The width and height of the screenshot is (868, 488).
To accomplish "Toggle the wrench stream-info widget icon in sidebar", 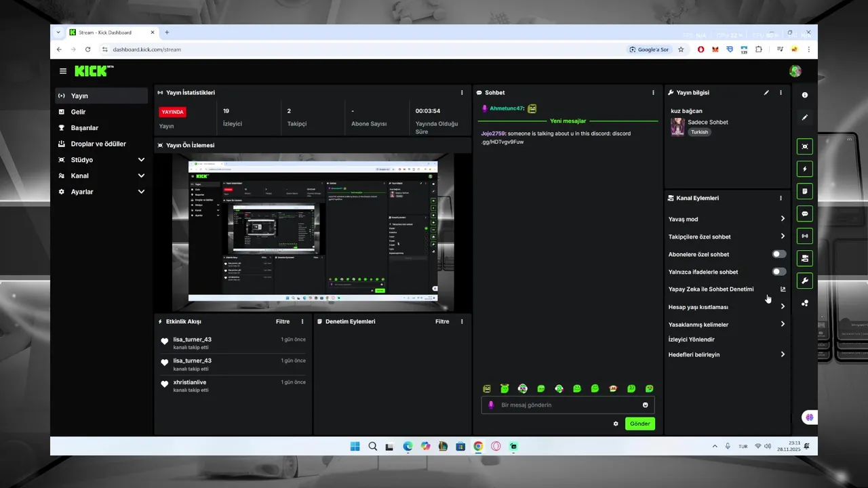I will click(x=805, y=281).
